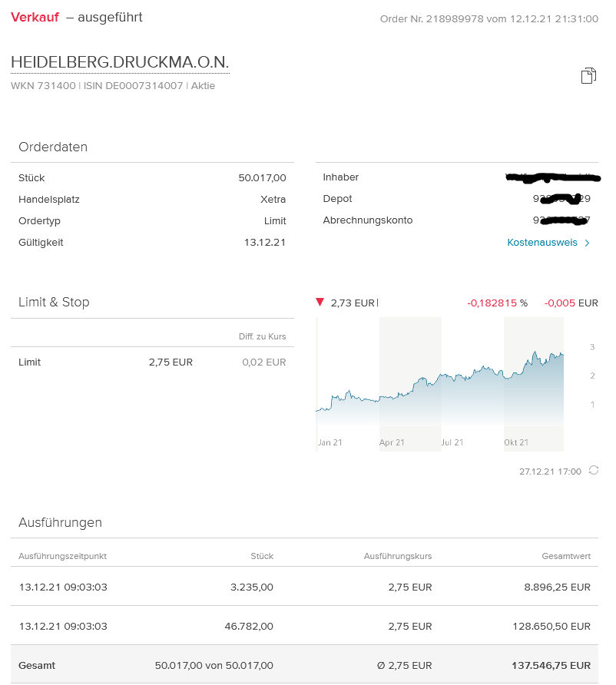Open Kostenausweis using the chevron arrow
This screenshot has height=685, width=616.
[x=588, y=243]
